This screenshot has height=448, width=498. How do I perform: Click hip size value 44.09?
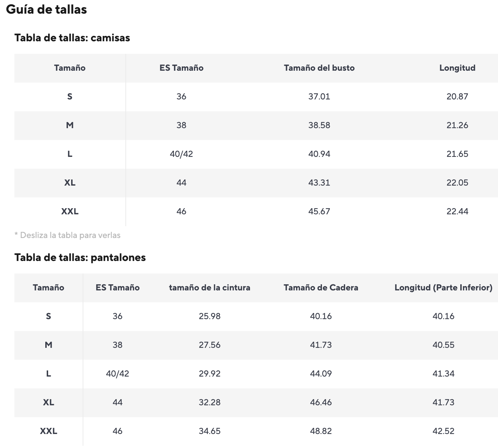pyautogui.click(x=321, y=374)
